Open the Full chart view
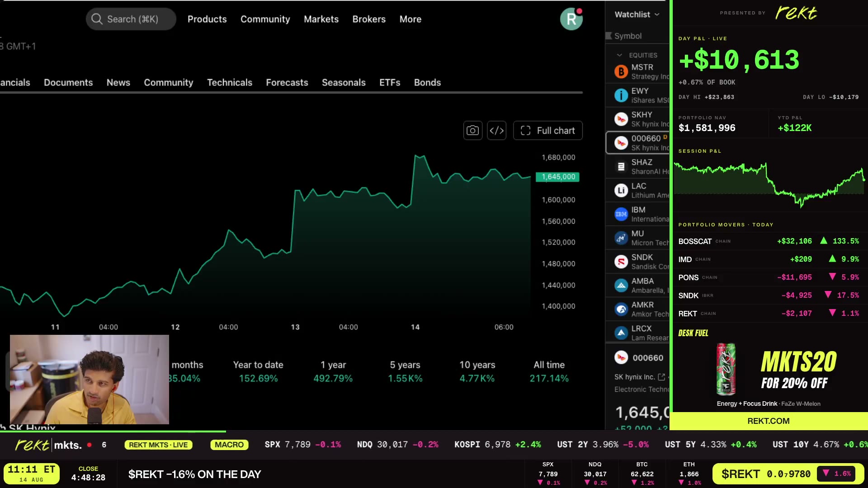 tap(547, 131)
